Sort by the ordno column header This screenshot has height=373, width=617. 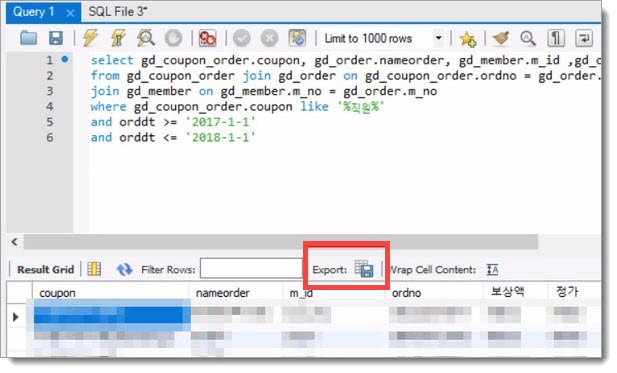tap(434, 293)
